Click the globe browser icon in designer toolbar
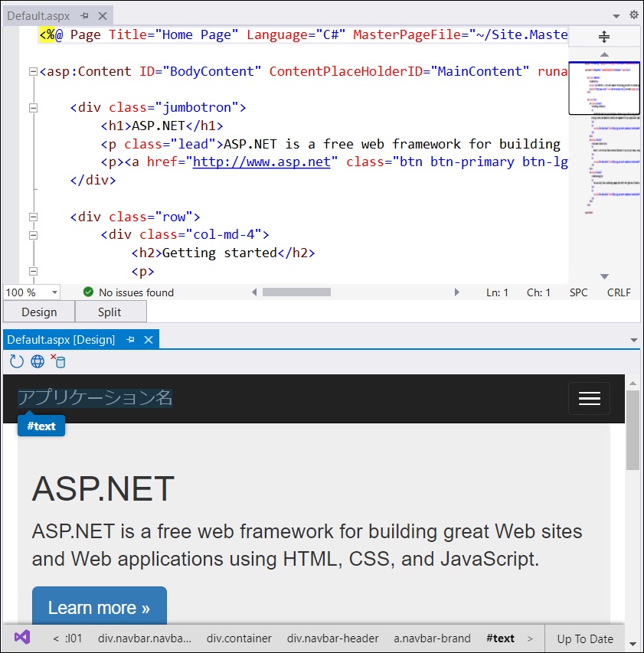Screen dimensions: 644x653 38,361
